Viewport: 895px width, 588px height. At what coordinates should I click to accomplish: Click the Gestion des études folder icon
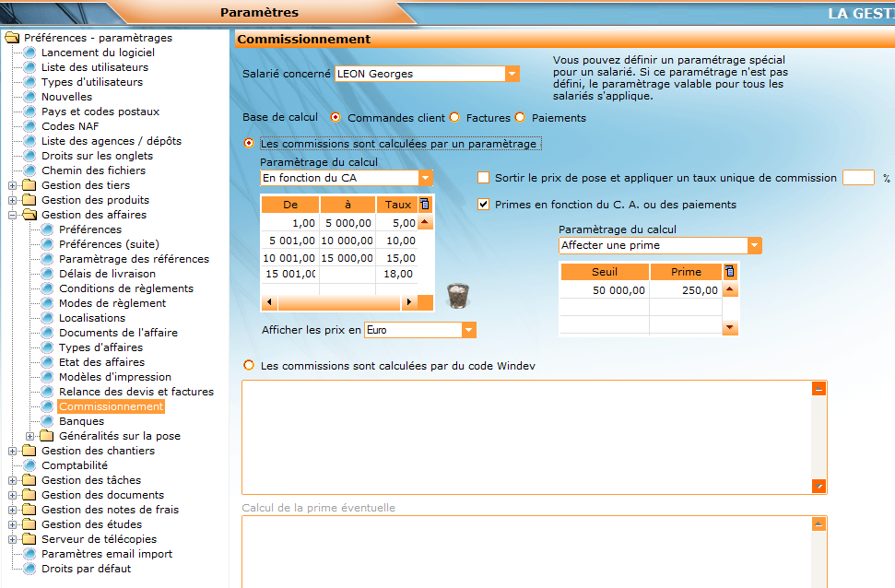point(29,524)
